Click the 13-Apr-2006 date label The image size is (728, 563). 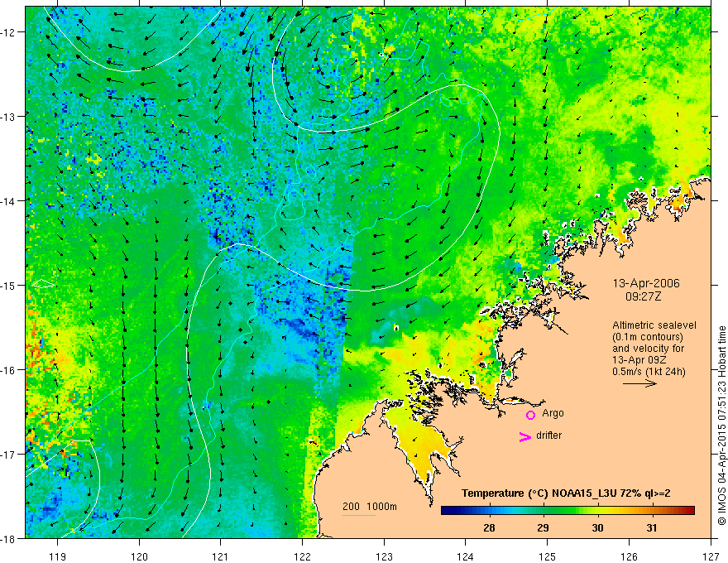click(x=646, y=283)
